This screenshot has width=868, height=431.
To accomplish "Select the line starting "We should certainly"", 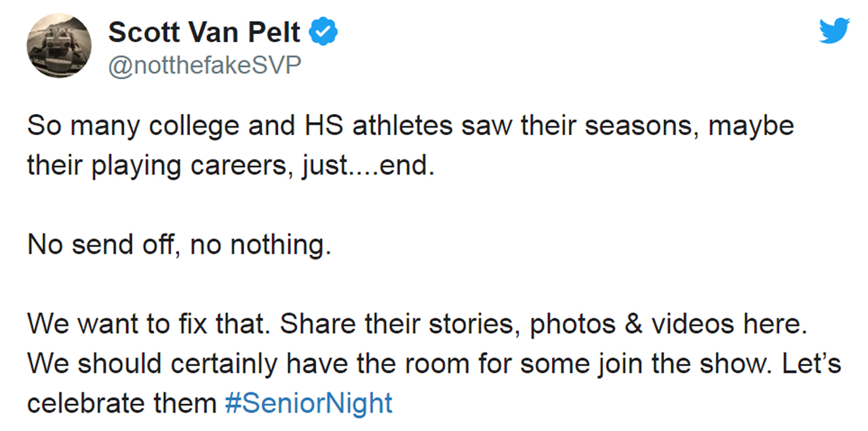I will coord(434,364).
